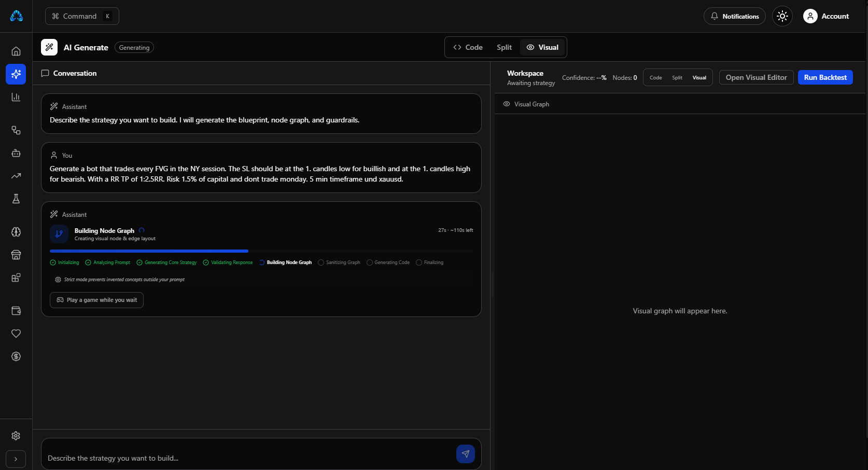This screenshot has height=470, width=868.
Task: Switch to the Code view tab
Action: click(x=468, y=47)
